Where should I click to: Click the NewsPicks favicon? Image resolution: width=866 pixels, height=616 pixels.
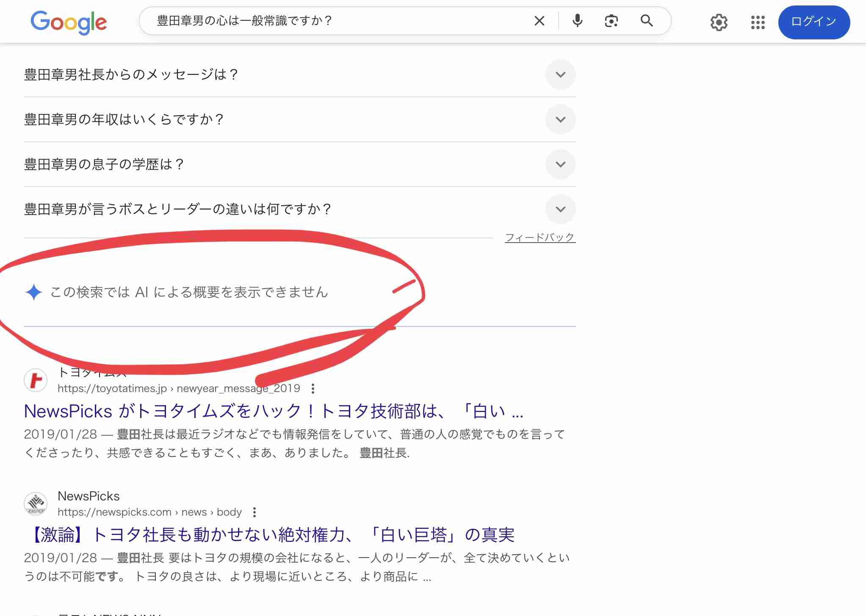pyautogui.click(x=36, y=503)
